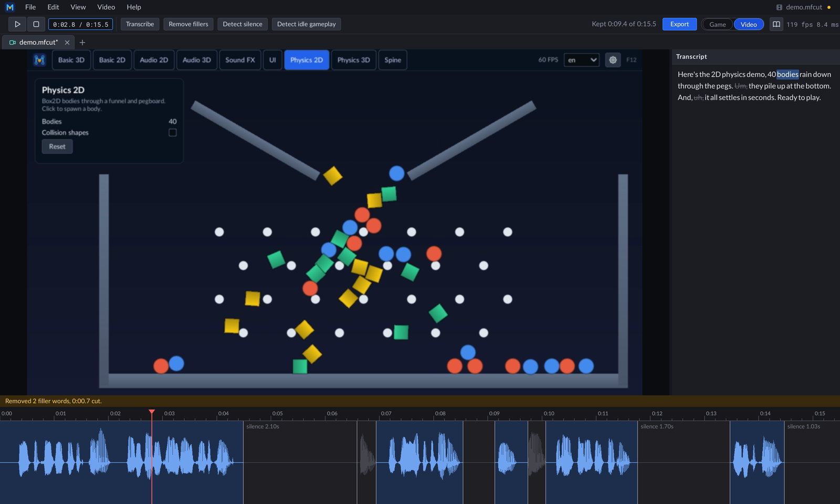
Task: Click the struck-through Um filler word
Action: (741, 86)
